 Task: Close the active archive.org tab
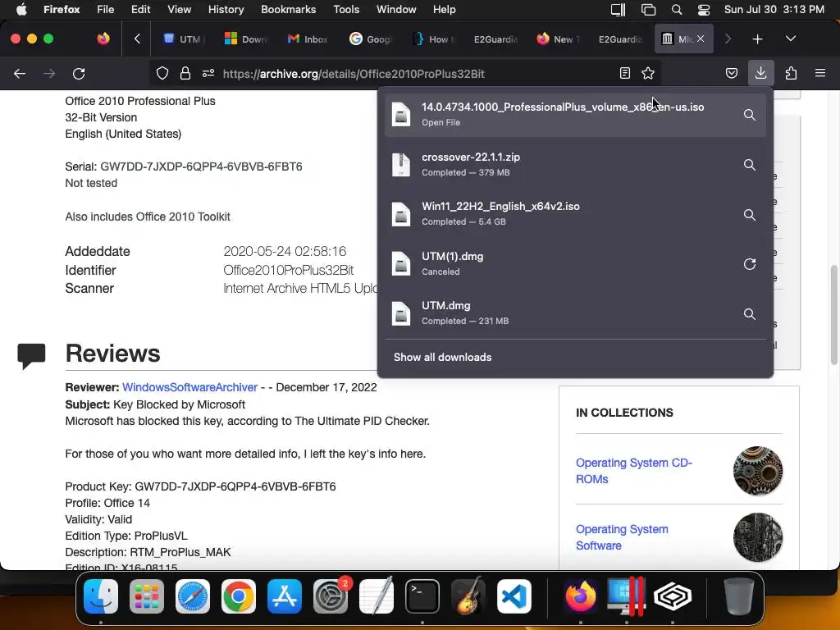[x=701, y=39]
